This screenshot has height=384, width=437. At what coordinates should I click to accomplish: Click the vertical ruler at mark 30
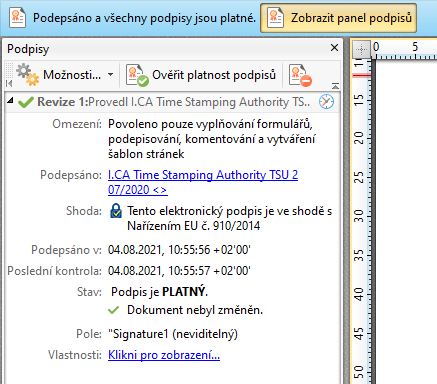point(359,216)
